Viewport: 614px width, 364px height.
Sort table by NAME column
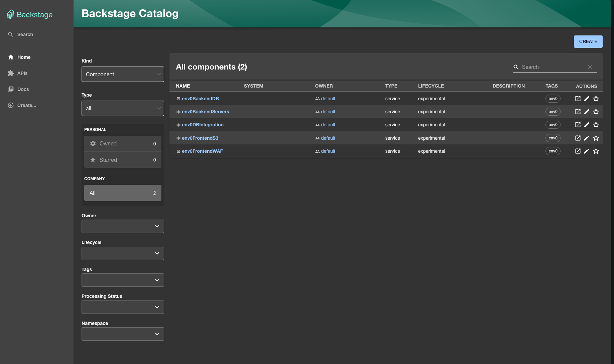click(x=183, y=86)
